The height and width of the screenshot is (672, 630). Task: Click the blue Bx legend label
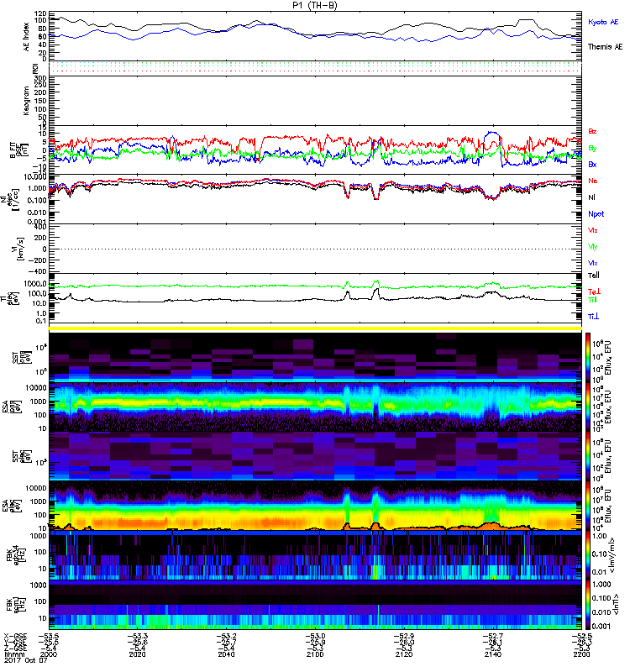click(x=592, y=164)
